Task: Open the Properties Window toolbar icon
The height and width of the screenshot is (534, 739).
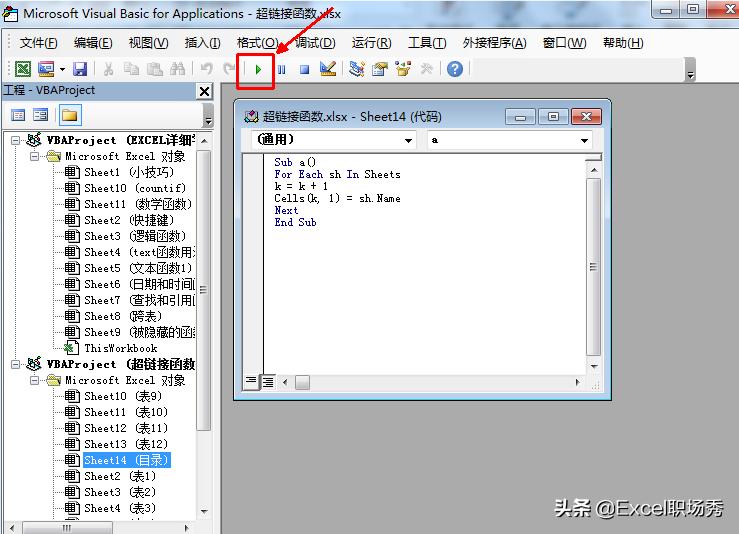Action: (380, 69)
